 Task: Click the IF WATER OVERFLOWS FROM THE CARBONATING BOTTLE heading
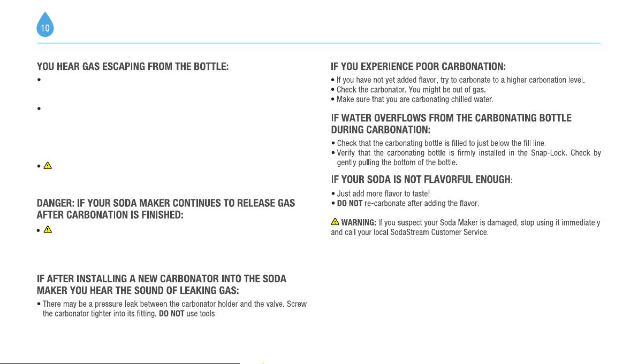pos(451,124)
